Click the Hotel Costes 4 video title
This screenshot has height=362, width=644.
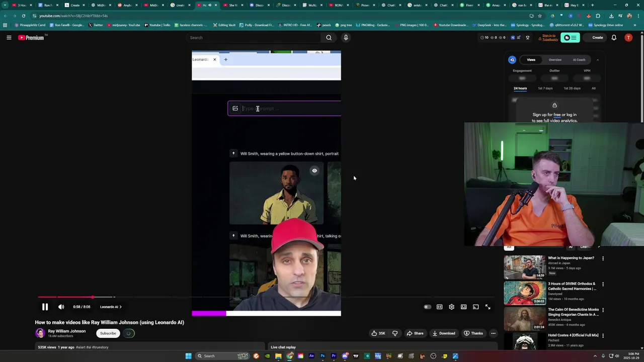click(x=573, y=335)
